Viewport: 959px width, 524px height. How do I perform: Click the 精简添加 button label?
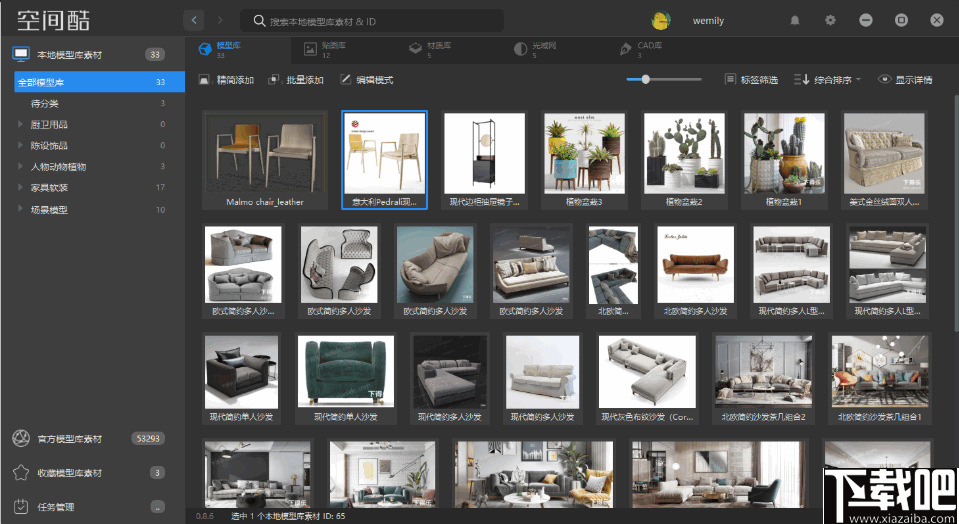235,80
